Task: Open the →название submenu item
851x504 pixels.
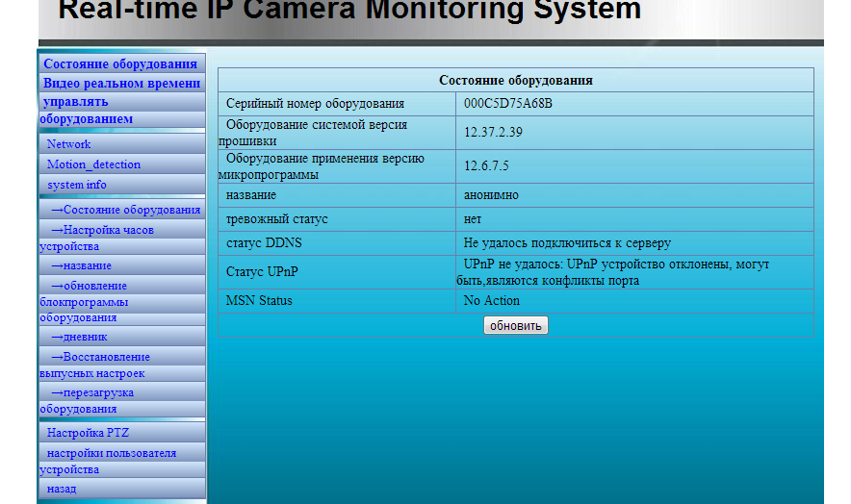Action: click(82, 265)
